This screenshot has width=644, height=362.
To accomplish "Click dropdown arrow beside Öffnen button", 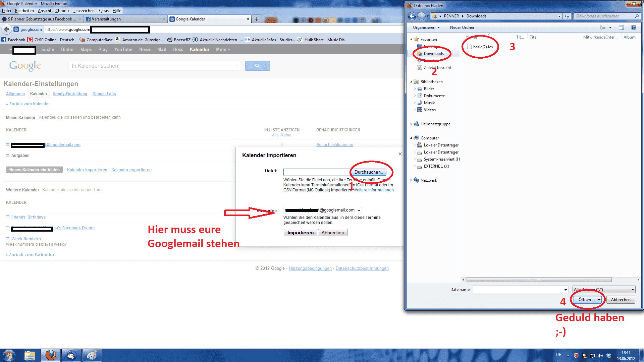I will 599,300.
